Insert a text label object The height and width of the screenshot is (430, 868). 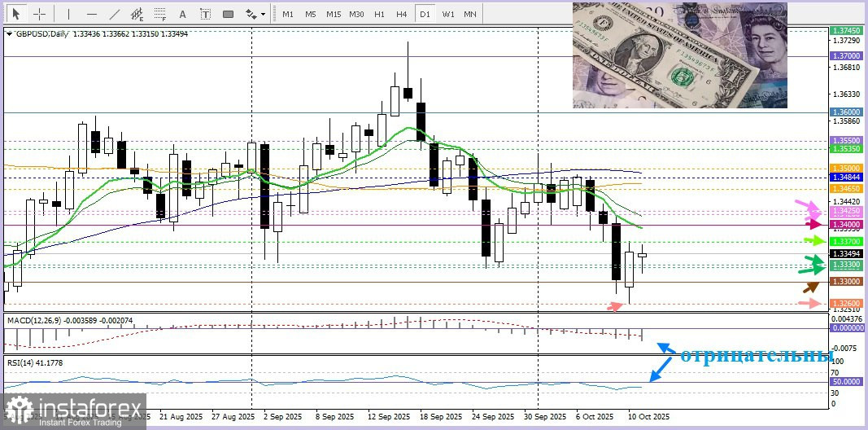(205, 14)
